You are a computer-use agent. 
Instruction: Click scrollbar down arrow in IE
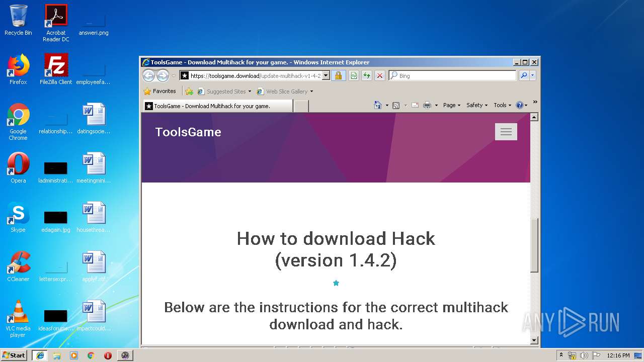pos(534,340)
